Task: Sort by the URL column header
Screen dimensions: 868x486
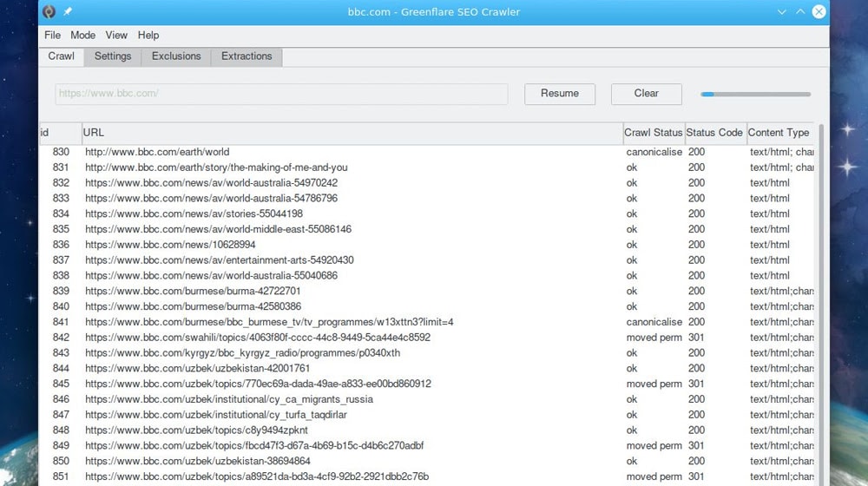Action: click(x=352, y=133)
